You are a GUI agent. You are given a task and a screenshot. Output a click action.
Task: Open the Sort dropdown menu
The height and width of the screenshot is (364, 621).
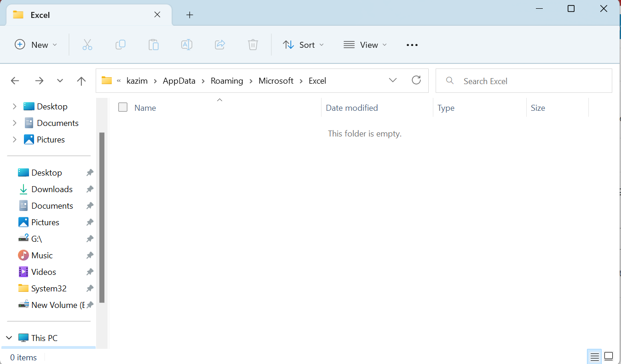point(303,45)
